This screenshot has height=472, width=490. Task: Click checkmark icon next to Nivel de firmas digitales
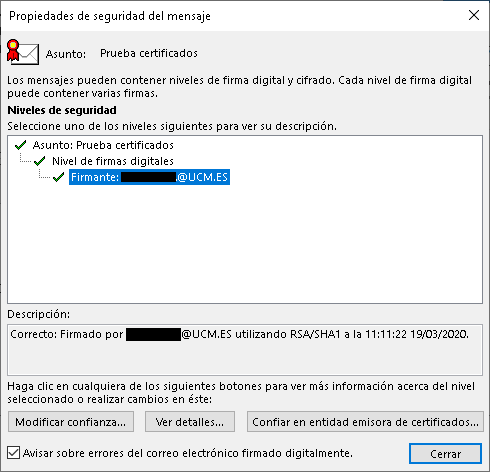(40, 161)
